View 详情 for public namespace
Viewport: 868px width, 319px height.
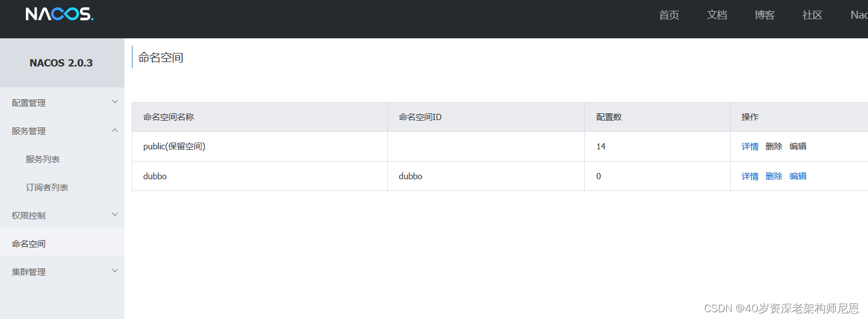750,147
